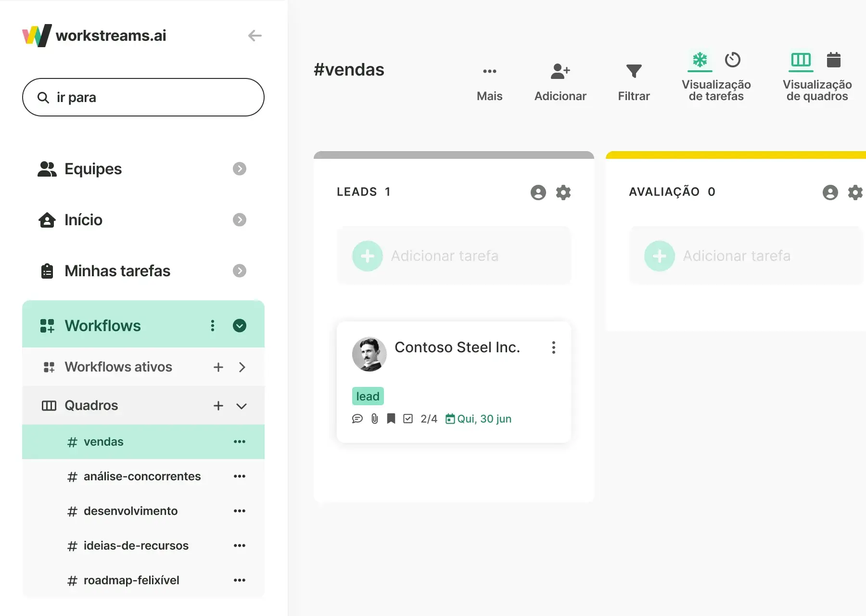Click the Filtrar funnel icon

coord(634,71)
